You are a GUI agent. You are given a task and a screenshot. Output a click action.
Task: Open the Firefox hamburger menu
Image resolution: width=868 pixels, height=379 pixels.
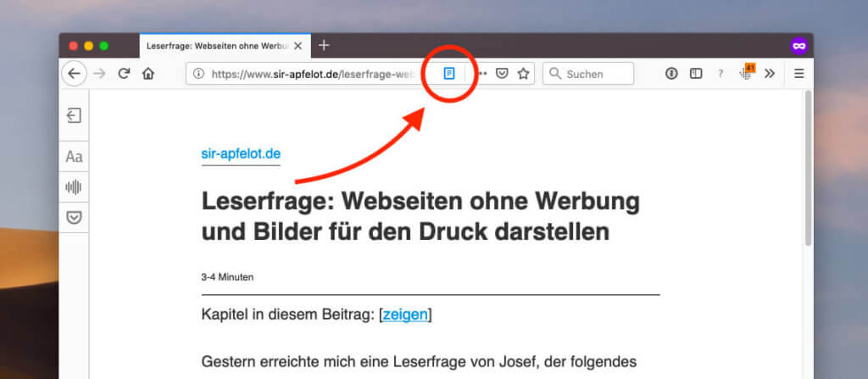click(x=798, y=74)
